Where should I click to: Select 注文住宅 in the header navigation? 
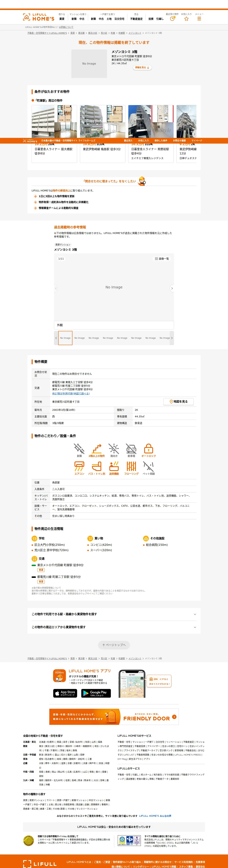119,19
